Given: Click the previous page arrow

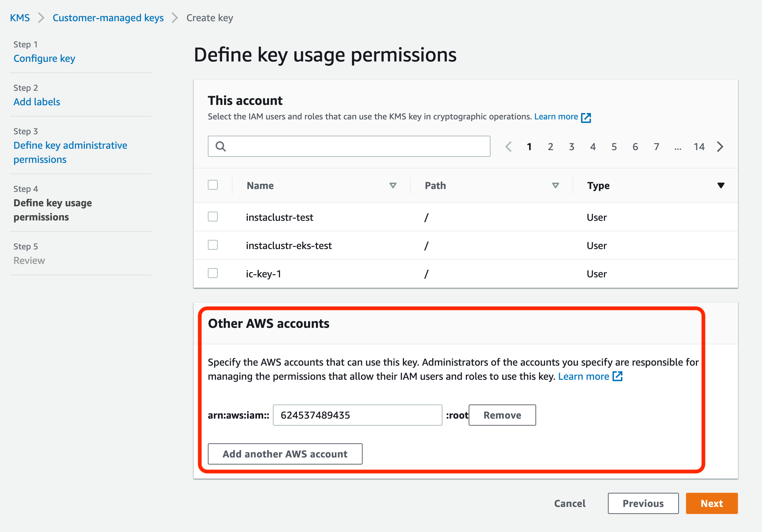Looking at the screenshot, I should [509, 147].
